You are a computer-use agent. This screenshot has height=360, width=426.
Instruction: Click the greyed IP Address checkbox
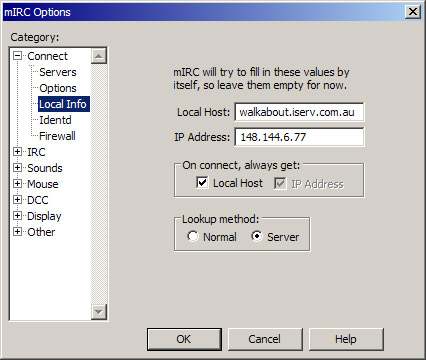(x=280, y=183)
